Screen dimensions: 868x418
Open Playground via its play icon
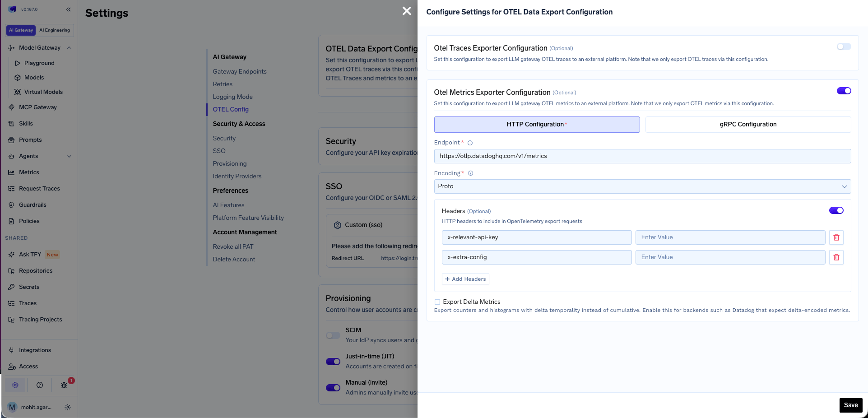18,63
